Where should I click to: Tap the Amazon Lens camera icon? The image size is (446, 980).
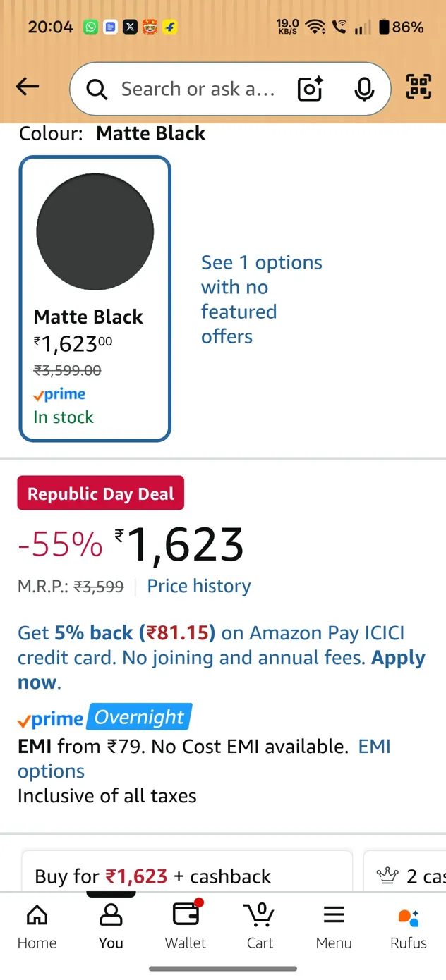click(309, 89)
